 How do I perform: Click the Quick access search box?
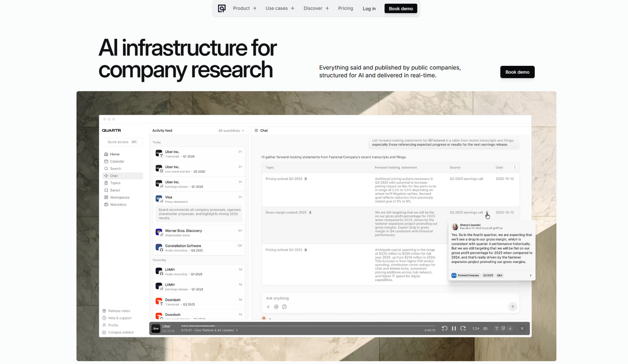tap(122, 142)
